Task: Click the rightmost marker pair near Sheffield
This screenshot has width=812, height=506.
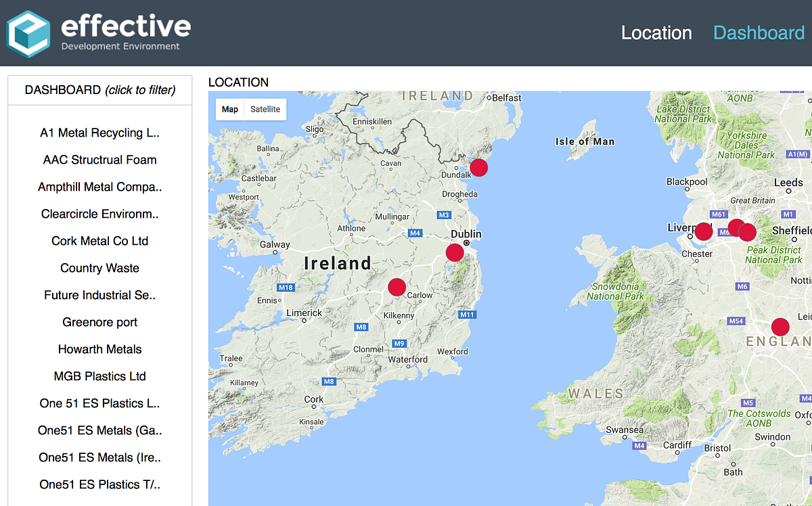Action: (x=746, y=231)
